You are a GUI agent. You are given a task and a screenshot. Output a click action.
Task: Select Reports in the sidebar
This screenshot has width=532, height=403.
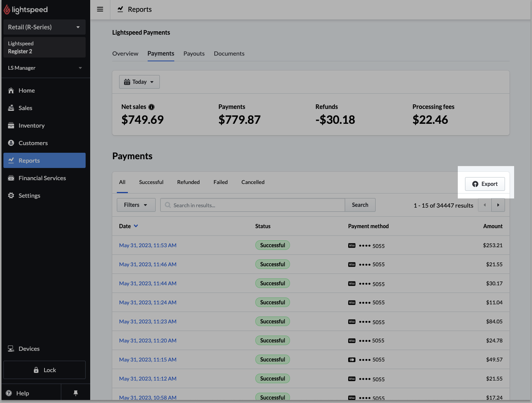point(45,160)
